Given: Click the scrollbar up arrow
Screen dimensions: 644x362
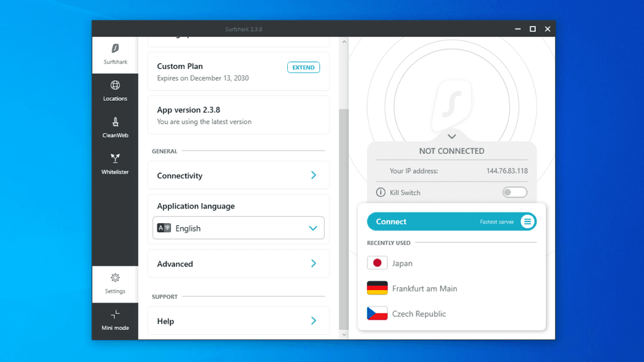Looking at the screenshot, I should (343, 42).
